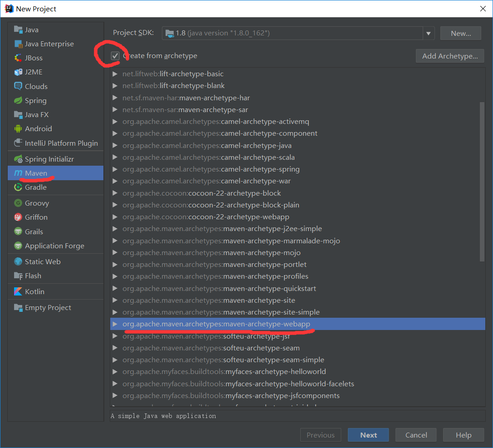Viewport: 493px width, 448px height.
Task: Expand maven-archetype-quickstart node
Action: [115, 289]
